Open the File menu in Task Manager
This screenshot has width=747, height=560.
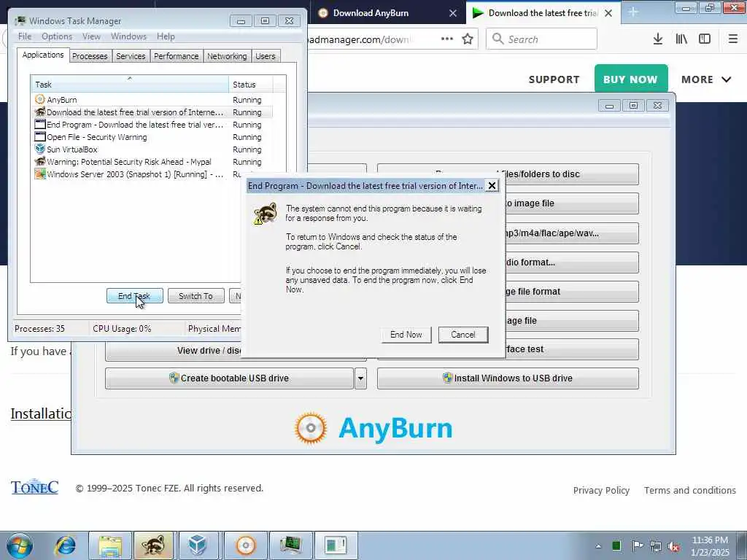tap(25, 36)
